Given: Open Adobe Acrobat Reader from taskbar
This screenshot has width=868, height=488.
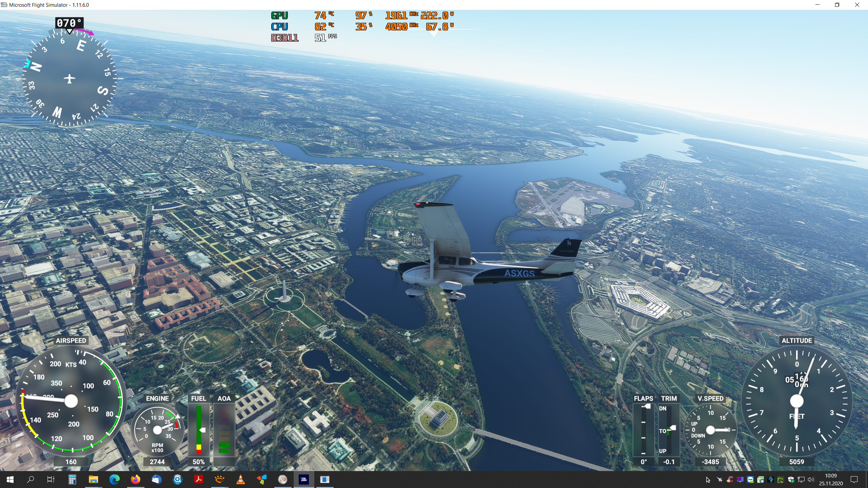Looking at the screenshot, I should coord(198,480).
